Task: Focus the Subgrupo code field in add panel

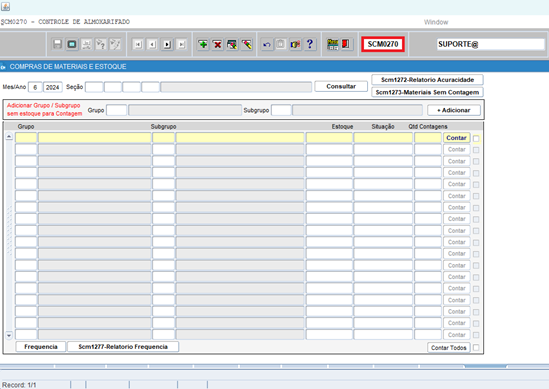Action: pos(281,110)
